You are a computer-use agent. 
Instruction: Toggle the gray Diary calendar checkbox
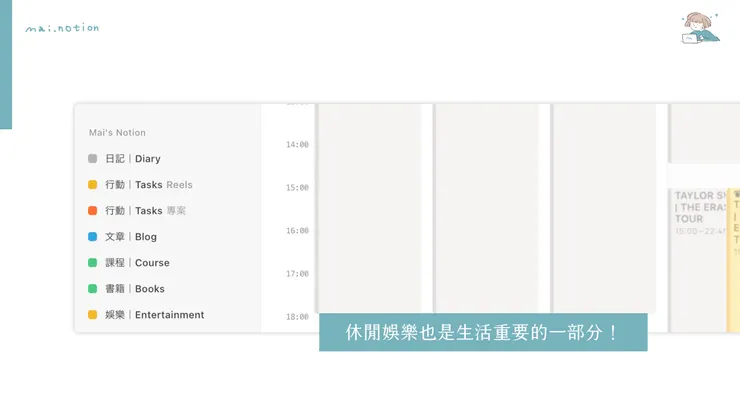[x=92, y=159]
